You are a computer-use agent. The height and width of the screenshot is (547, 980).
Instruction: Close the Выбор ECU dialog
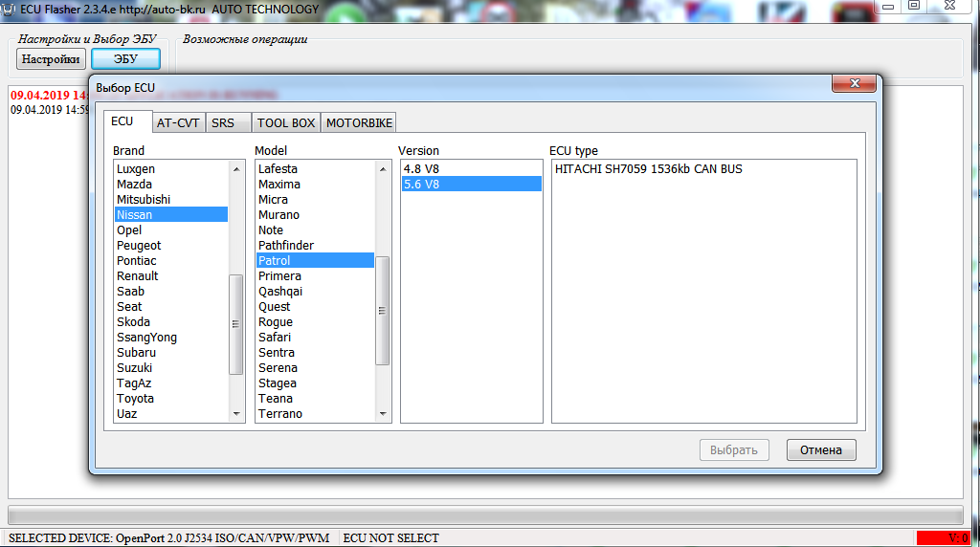coord(854,83)
